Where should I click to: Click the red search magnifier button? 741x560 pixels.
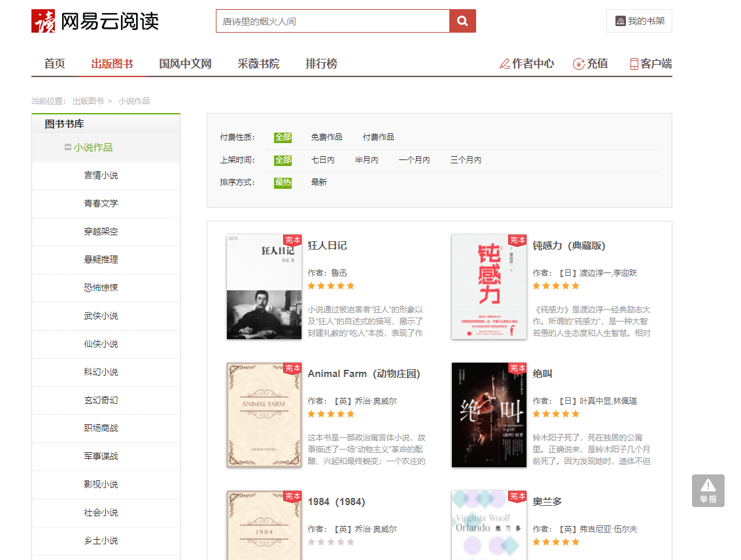(462, 22)
